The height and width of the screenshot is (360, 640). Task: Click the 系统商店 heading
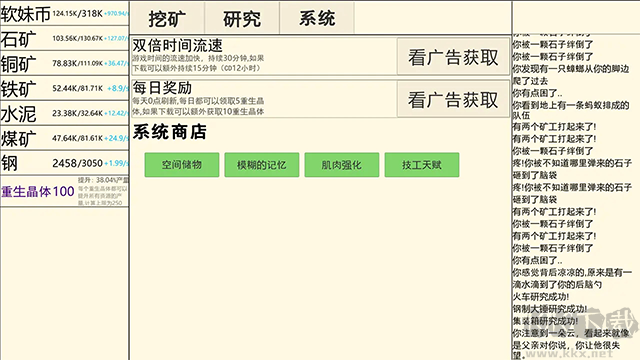coord(170,132)
